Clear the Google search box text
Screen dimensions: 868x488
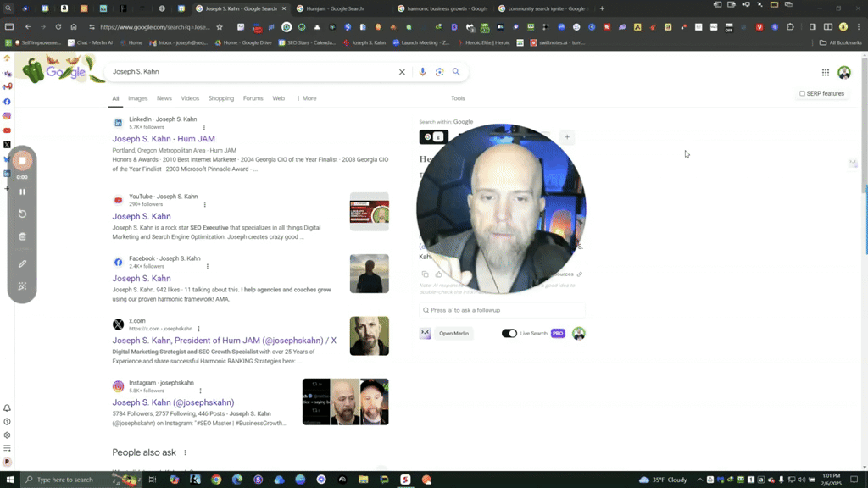click(402, 72)
